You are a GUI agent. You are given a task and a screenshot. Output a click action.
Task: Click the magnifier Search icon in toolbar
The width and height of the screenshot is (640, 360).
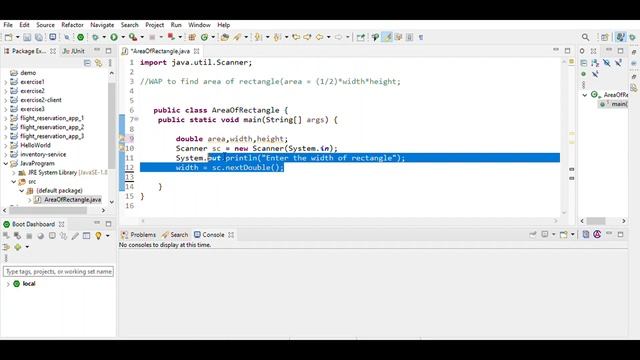(585, 37)
